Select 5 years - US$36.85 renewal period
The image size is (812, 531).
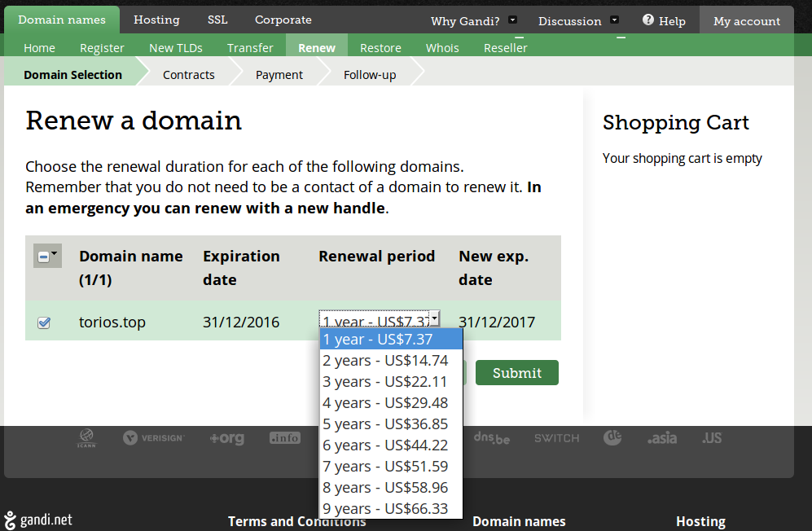[x=385, y=424]
